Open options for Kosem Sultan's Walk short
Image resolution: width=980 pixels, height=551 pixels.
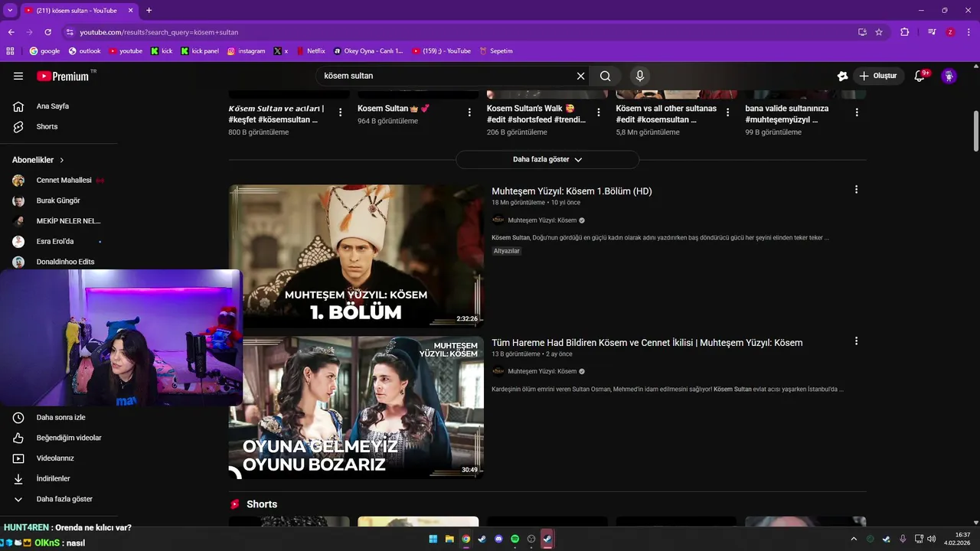[599, 112]
